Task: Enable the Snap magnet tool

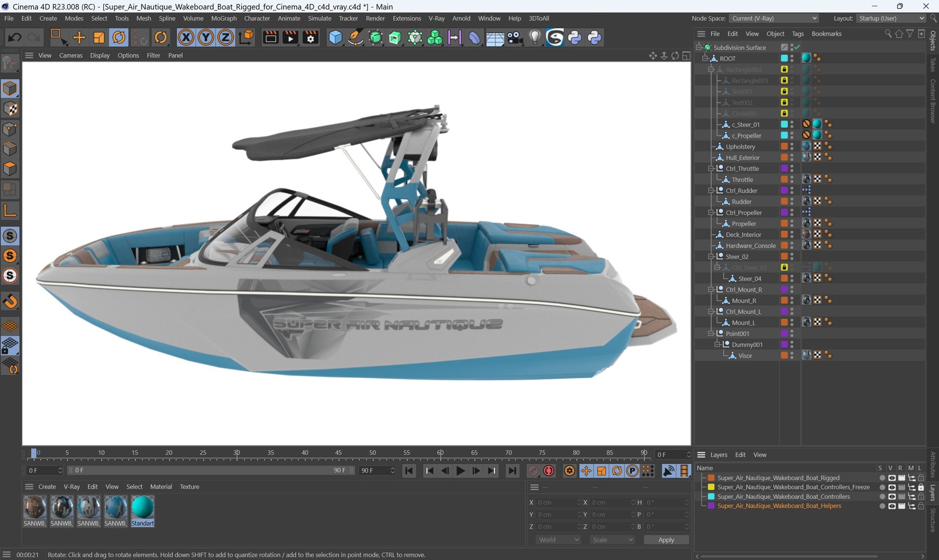Action: coord(10,301)
